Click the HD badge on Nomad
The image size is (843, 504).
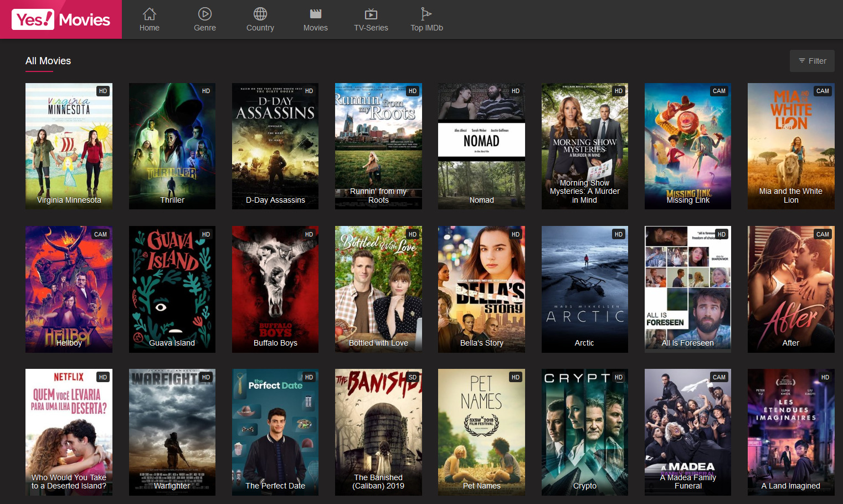(516, 91)
